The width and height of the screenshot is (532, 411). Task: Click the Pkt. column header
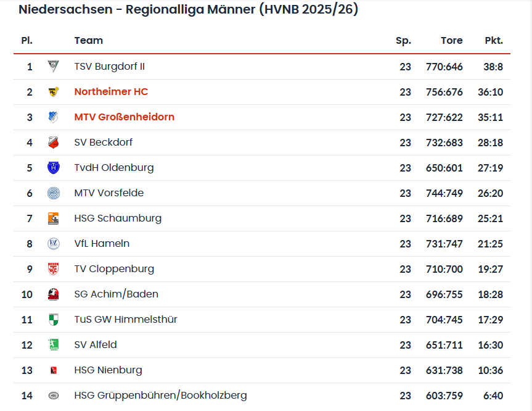494,41
